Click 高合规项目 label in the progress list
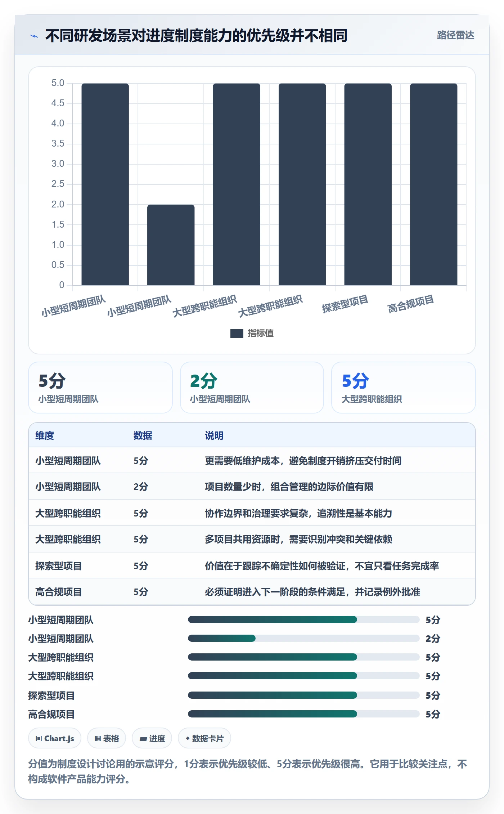This screenshot has height=814, width=504. pyautogui.click(x=51, y=714)
